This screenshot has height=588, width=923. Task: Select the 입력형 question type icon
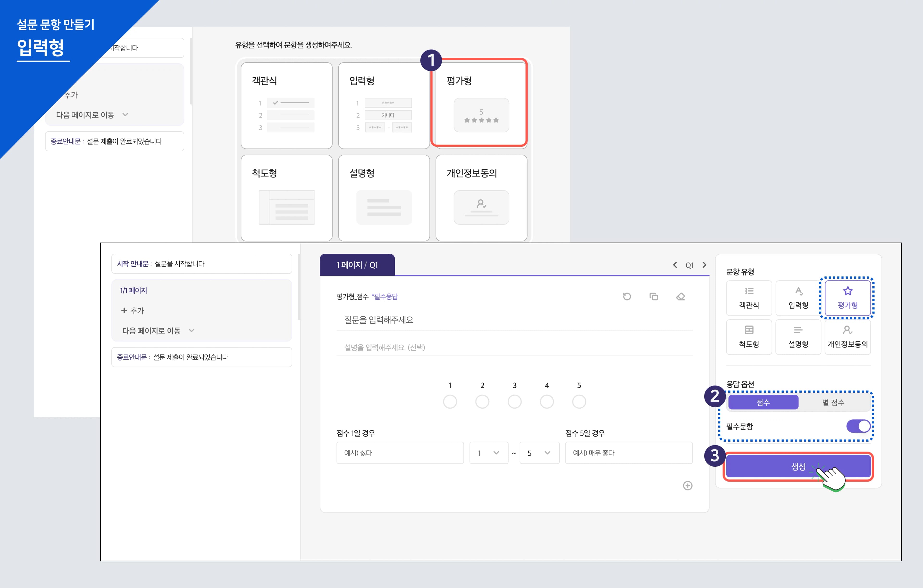[x=798, y=298]
